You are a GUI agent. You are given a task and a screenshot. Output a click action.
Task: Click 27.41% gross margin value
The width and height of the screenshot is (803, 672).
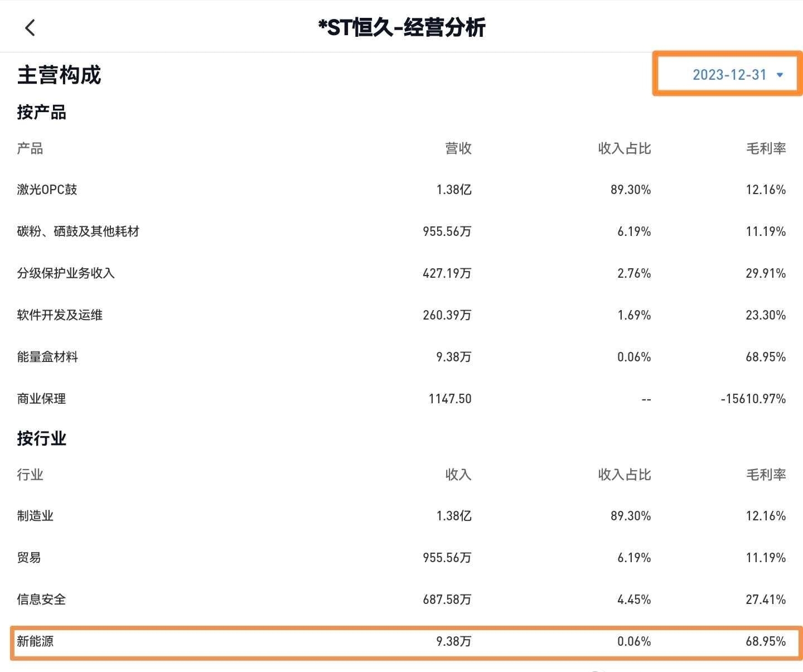(x=766, y=600)
